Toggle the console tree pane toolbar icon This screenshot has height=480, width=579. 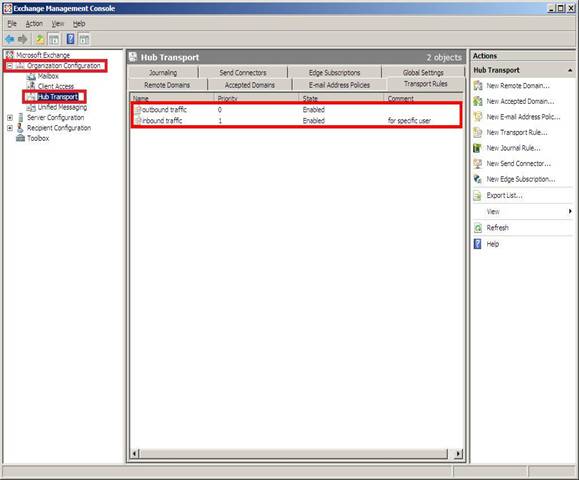[x=54, y=39]
